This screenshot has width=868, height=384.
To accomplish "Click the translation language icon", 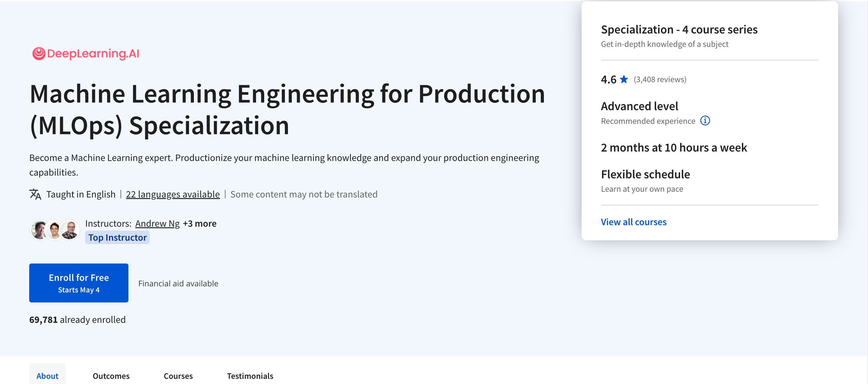I will pyautogui.click(x=35, y=194).
